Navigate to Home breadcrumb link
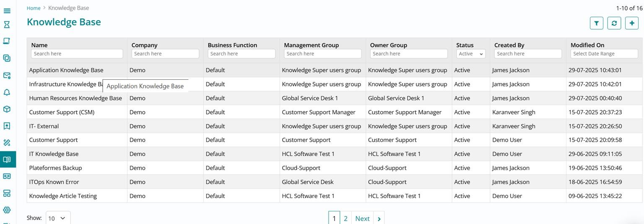The image size is (644, 224). [x=34, y=8]
